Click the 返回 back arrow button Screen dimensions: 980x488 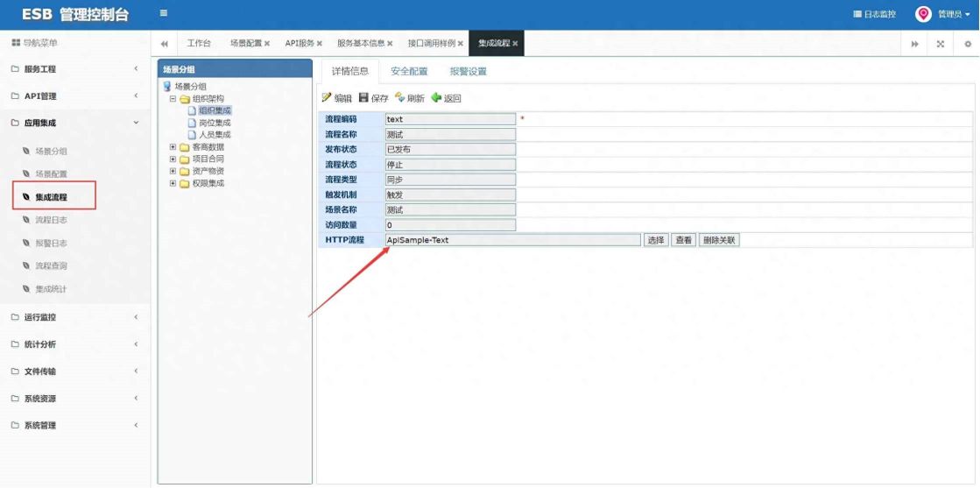click(x=447, y=98)
